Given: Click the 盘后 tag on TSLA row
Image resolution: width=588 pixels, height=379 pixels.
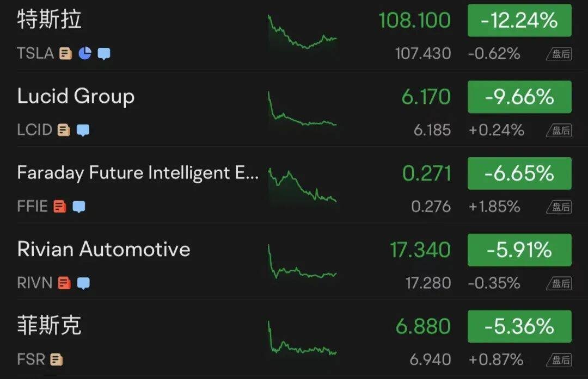Looking at the screenshot, I should tap(559, 54).
